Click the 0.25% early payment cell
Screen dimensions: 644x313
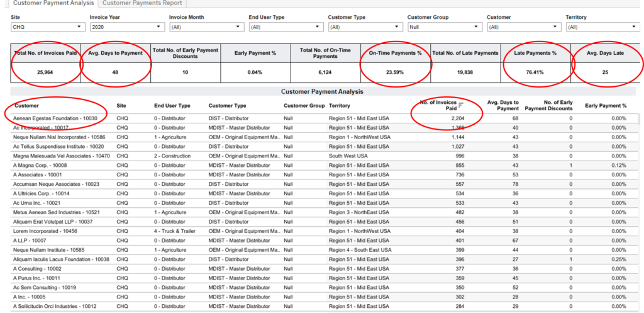pos(619,259)
